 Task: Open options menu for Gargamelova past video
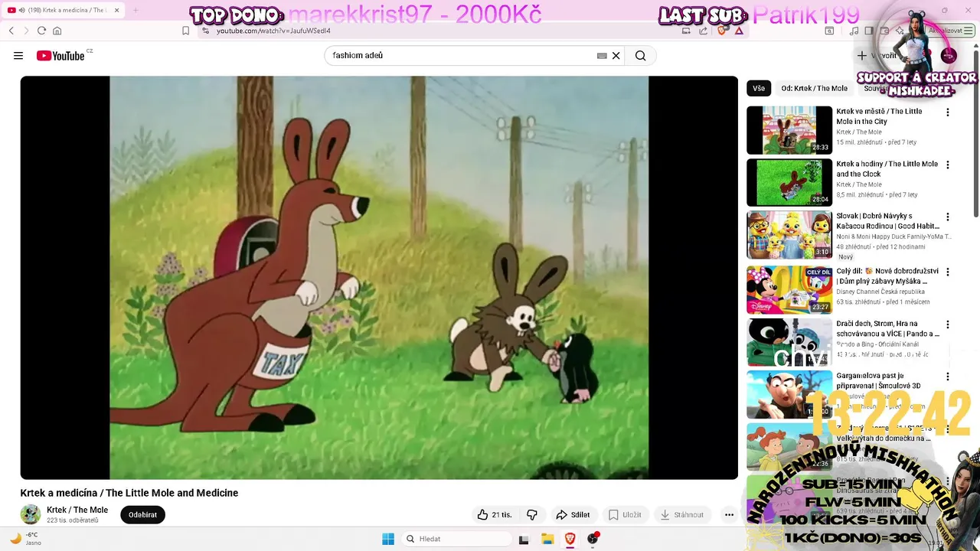pyautogui.click(x=948, y=377)
